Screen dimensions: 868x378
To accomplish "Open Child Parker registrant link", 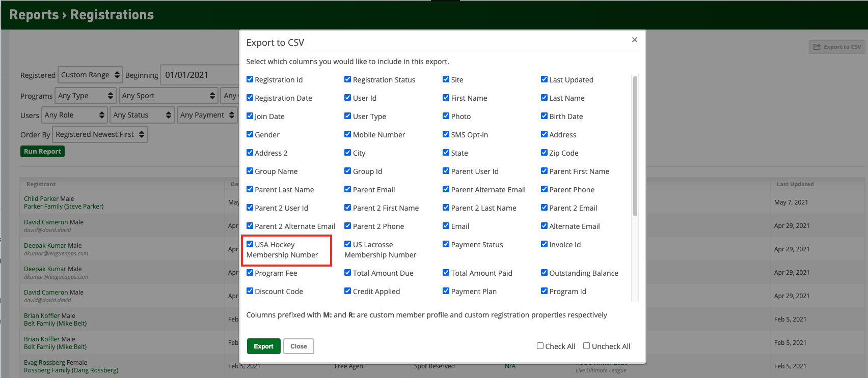I will point(41,198).
